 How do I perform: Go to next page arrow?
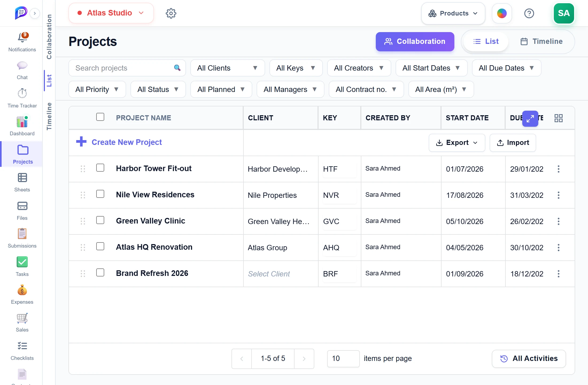point(304,359)
